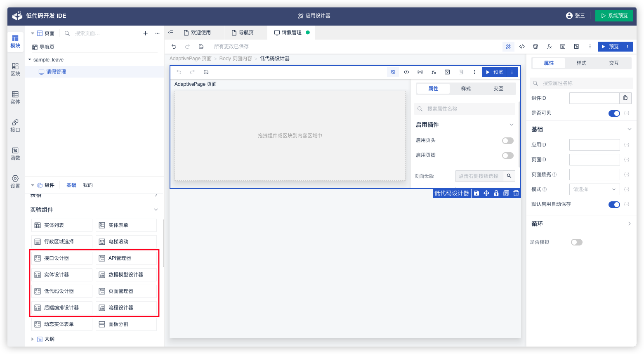
Task: Open the 实体 entity sidebar panel
Action: pyautogui.click(x=15, y=97)
